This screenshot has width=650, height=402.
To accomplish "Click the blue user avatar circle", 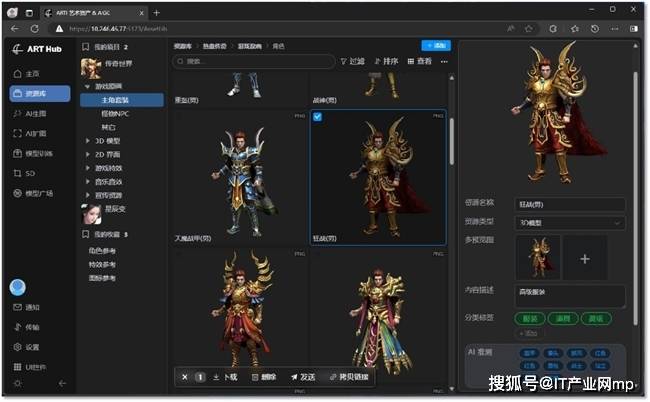I will coord(17,287).
